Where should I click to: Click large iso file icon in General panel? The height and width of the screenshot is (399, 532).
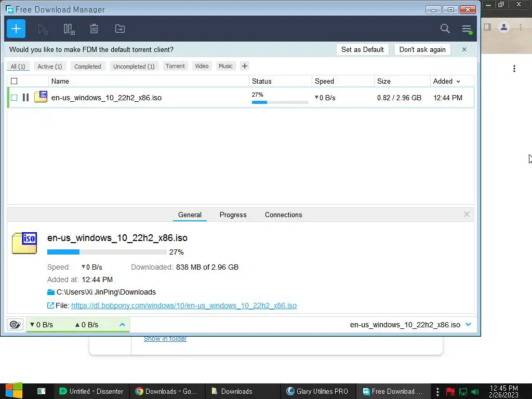pyautogui.click(x=24, y=243)
